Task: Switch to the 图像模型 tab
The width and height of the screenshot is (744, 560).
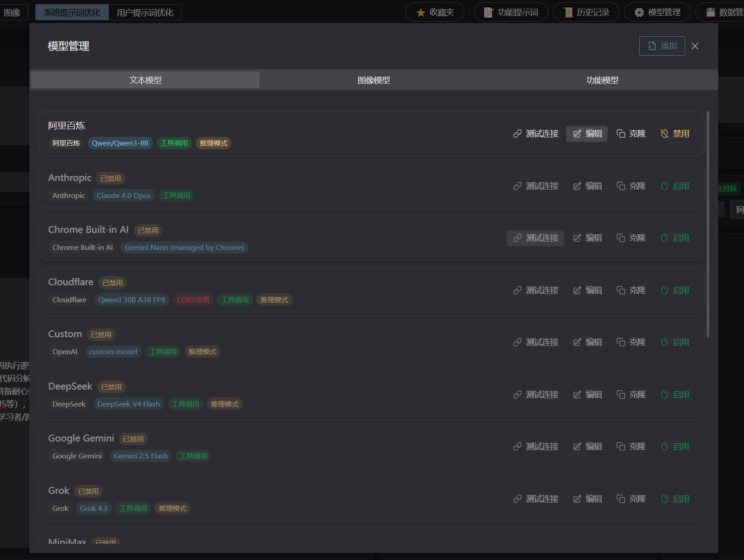Action: tap(374, 80)
